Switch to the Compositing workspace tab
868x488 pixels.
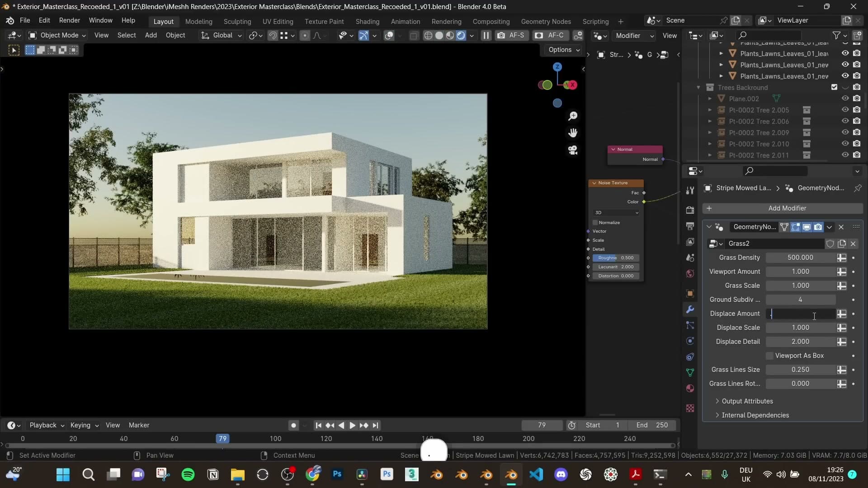point(491,22)
